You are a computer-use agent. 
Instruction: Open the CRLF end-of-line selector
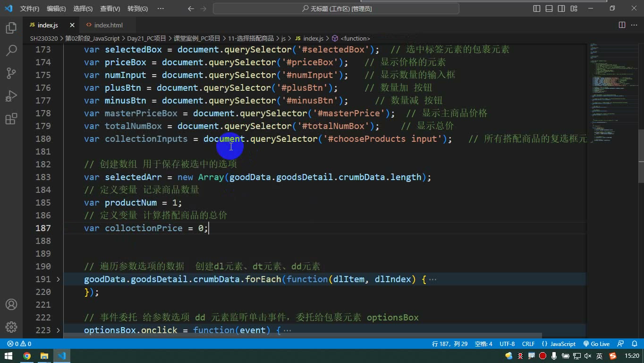coord(528,344)
